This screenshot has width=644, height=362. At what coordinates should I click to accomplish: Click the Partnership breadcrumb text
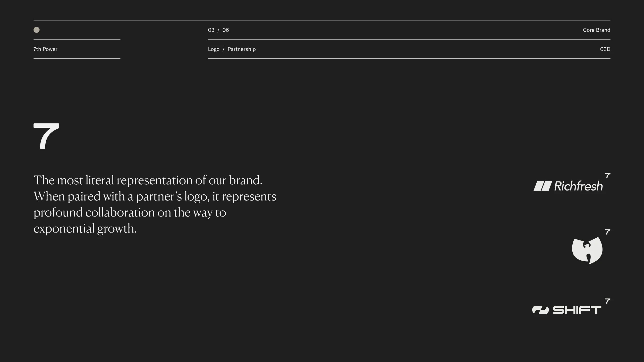click(241, 49)
